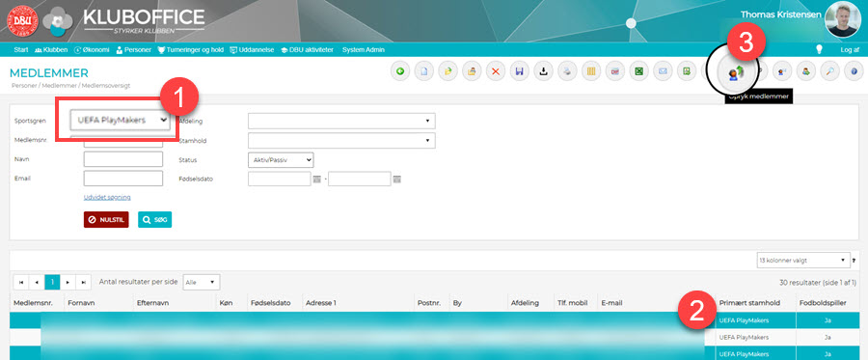Open the Status Aktiv/Passiv dropdown

(281, 159)
